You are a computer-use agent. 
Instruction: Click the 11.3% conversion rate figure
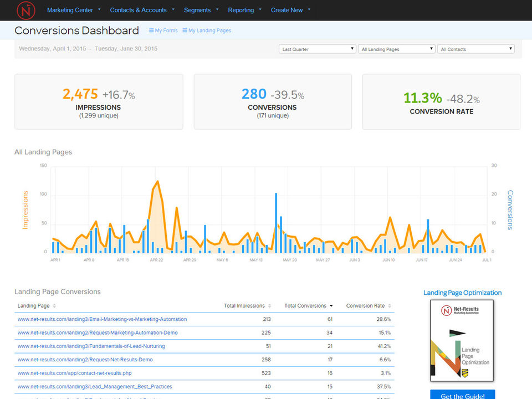(x=422, y=99)
